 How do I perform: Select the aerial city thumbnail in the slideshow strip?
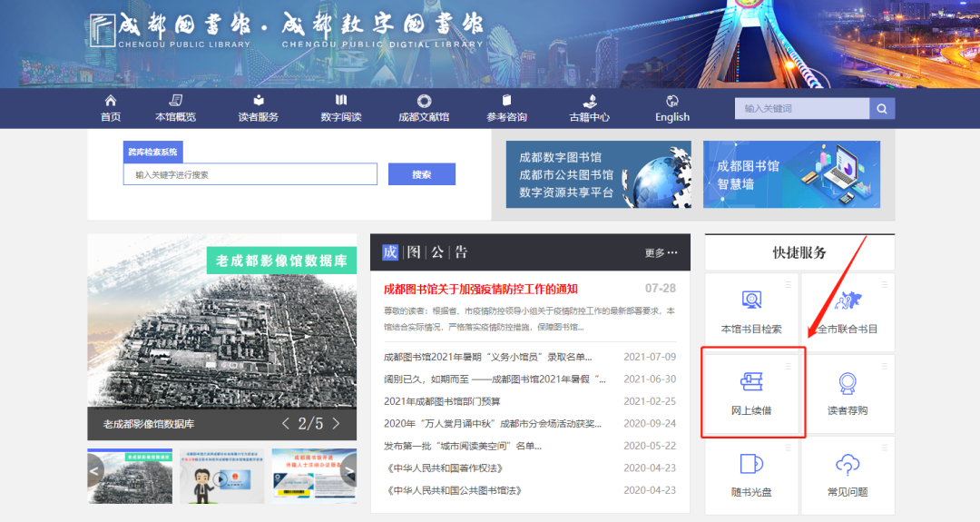[130, 476]
